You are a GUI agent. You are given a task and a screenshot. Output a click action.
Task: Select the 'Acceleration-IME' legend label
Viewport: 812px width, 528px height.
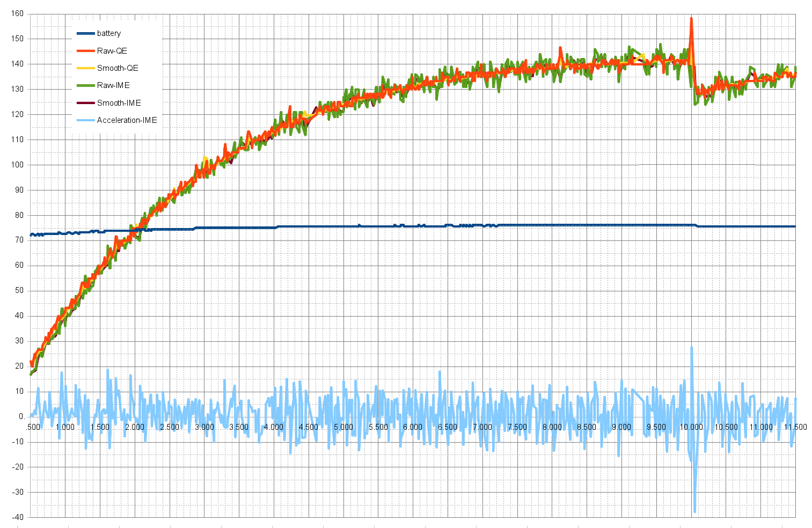coord(127,120)
